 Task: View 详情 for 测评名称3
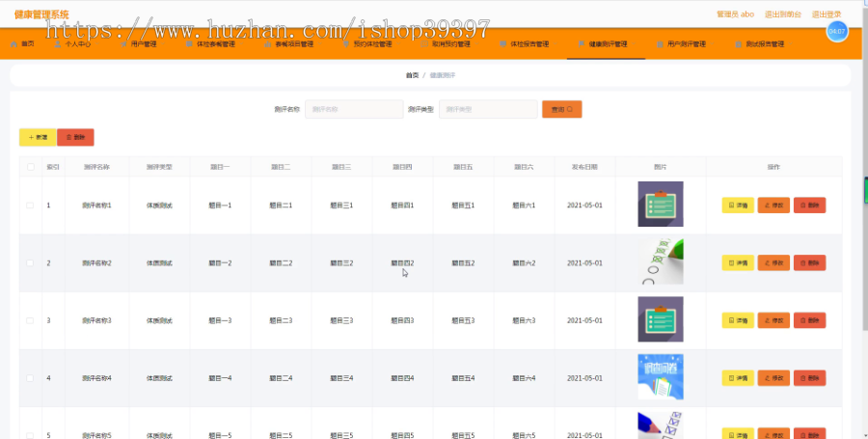click(738, 320)
